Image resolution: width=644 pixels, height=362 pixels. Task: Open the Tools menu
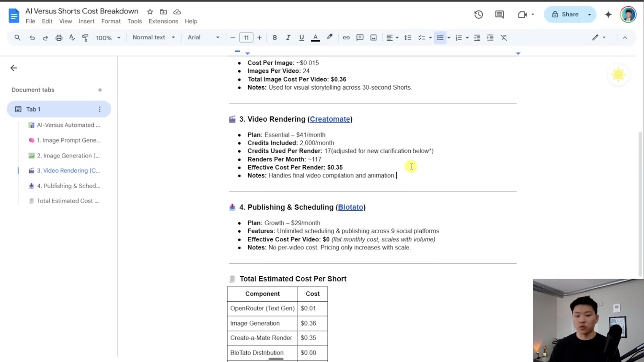135,21
